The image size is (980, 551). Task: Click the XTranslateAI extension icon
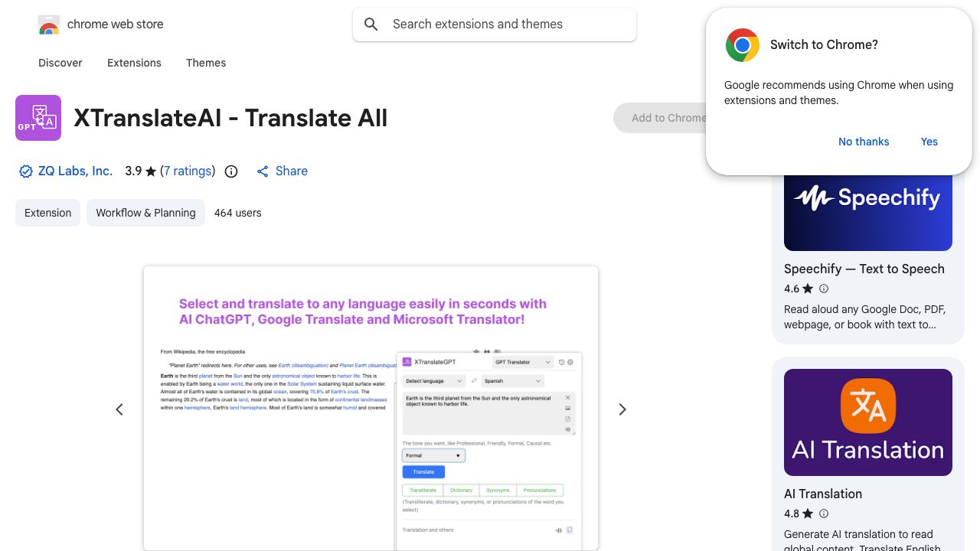(38, 118)
